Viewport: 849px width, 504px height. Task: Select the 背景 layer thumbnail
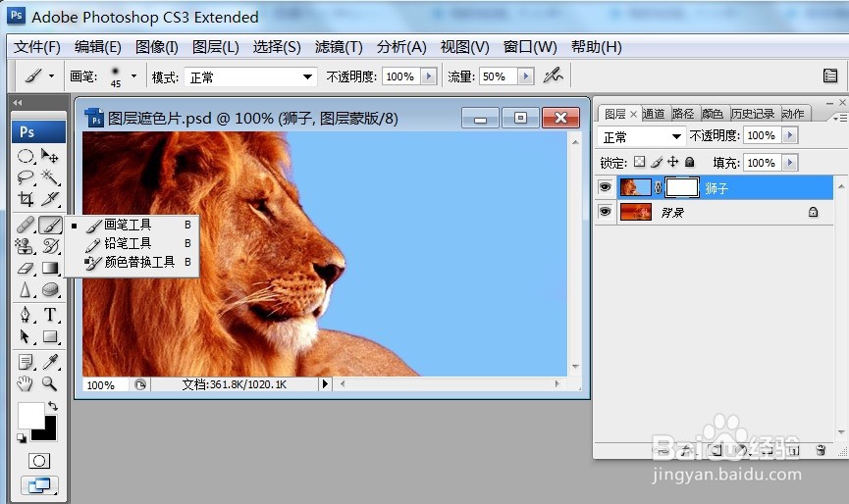tap(636, 212)
